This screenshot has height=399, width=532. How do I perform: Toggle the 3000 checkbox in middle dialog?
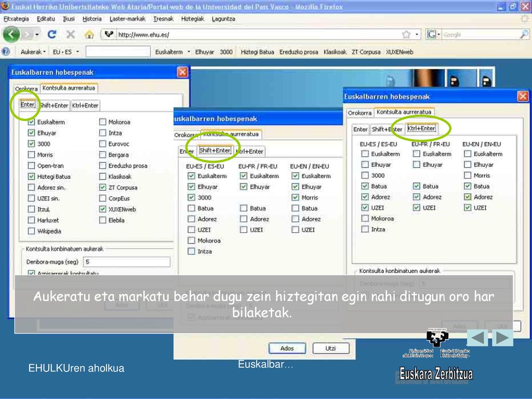[191, 197]
